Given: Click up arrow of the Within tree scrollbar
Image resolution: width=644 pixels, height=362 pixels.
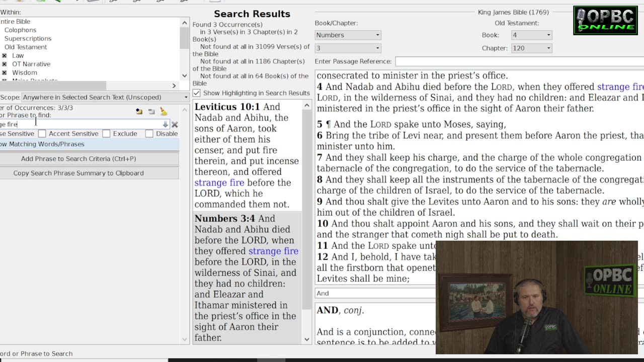Looking at the screenshot, I should [x=185, y=23].
